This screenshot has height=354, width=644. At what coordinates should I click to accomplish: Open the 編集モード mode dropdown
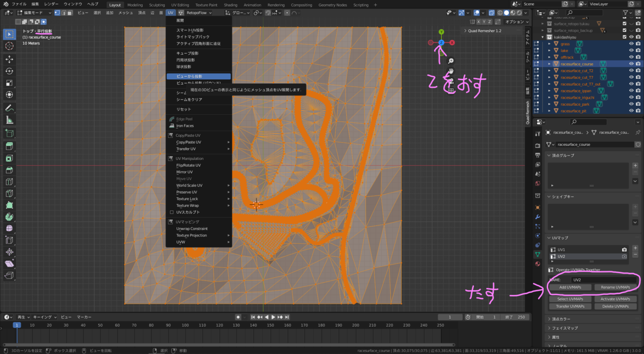click(x=34, y=12)
